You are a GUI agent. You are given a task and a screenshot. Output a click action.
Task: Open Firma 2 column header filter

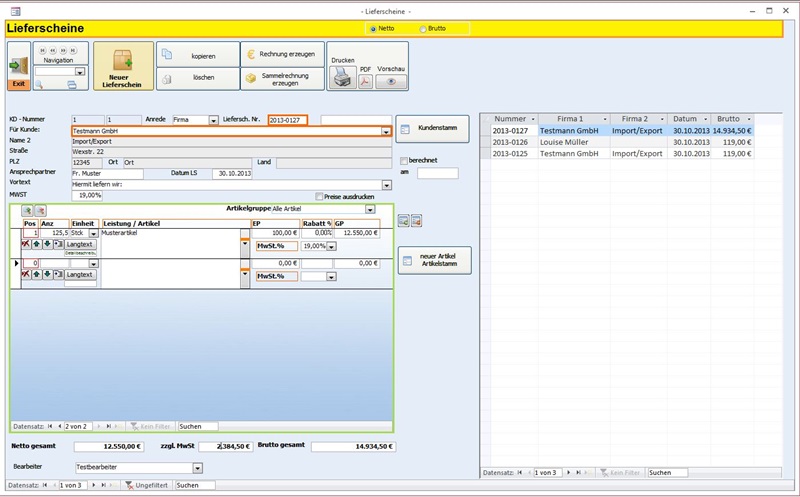coord(662,119)
